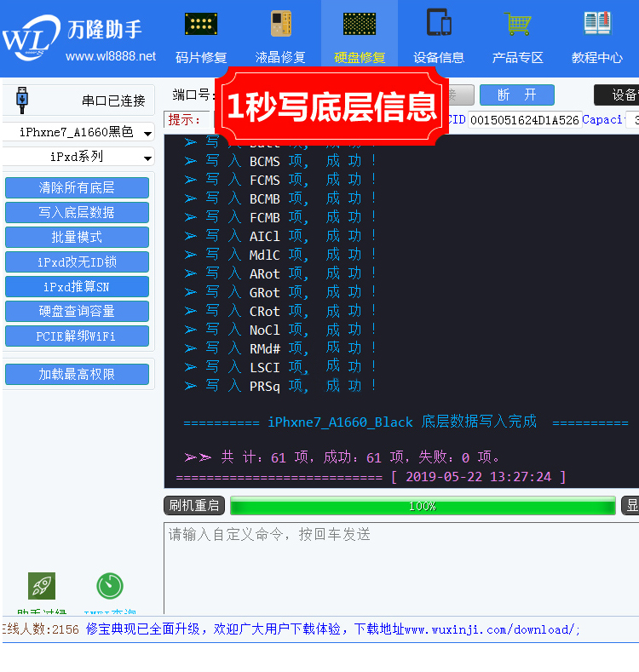This screenshot has height=672, width=639.
Task: Click the CID value field 0015051624D1A526
Action: click(x=525, y=120)
